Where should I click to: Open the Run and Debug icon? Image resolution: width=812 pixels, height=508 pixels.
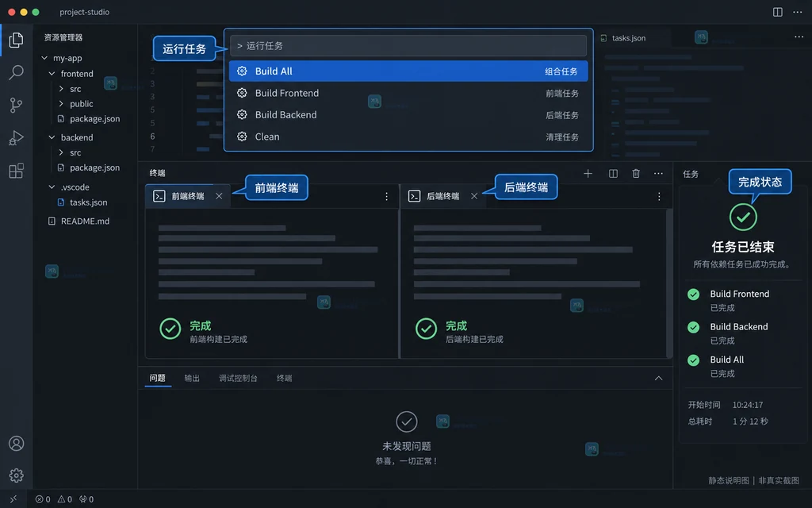click(16, 138)
